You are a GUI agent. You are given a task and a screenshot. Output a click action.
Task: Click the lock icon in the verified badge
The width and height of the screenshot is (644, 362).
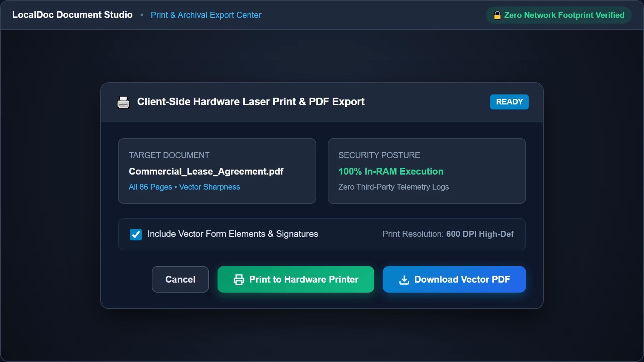(497, 15)
